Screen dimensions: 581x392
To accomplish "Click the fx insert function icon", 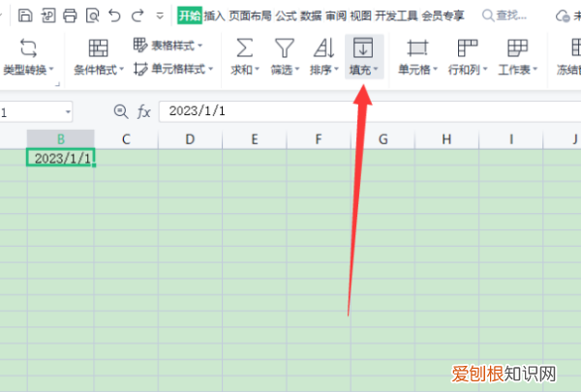I will tap(143, 111).
